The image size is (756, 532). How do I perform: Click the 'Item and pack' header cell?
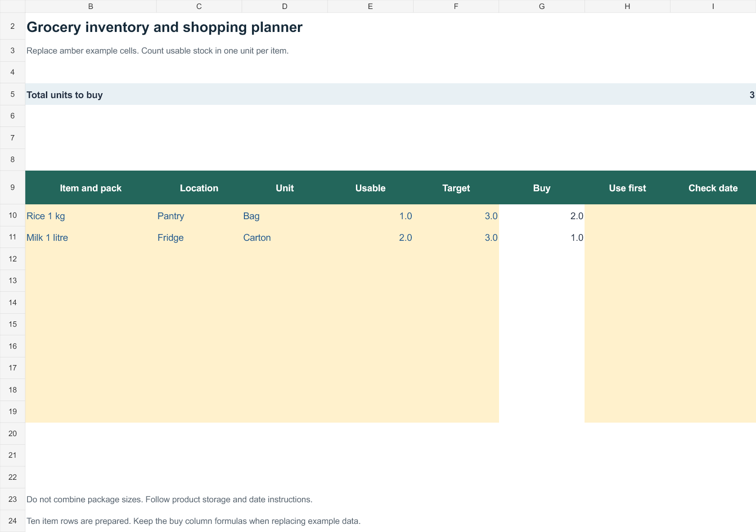(x=91, y=188)
